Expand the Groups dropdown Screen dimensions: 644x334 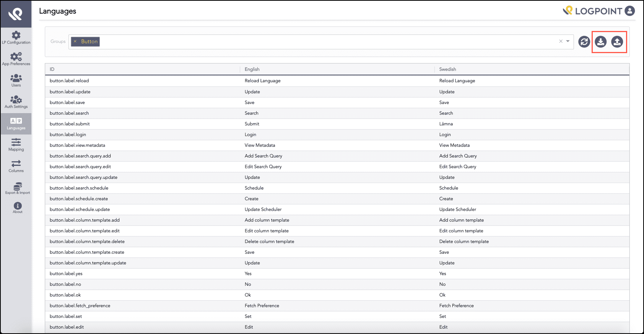pyautogui.click(x=568, y=41)
